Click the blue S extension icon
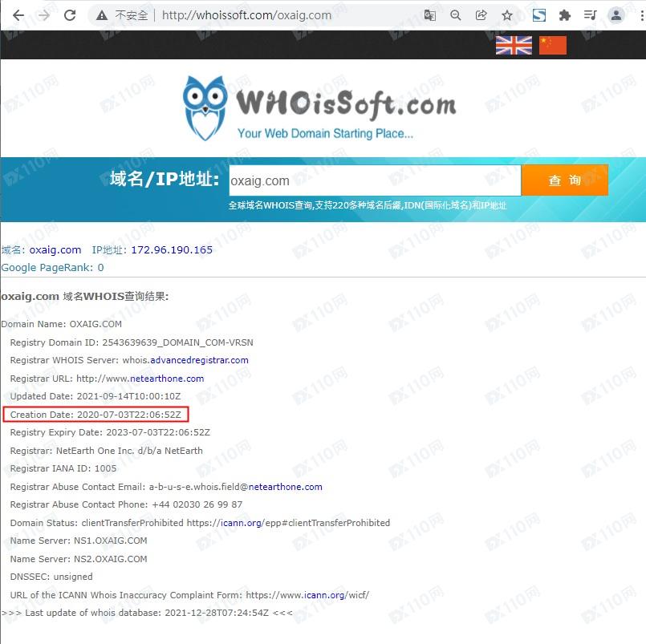This screenshot has height=644, width=646. click(x=539, y=16)
